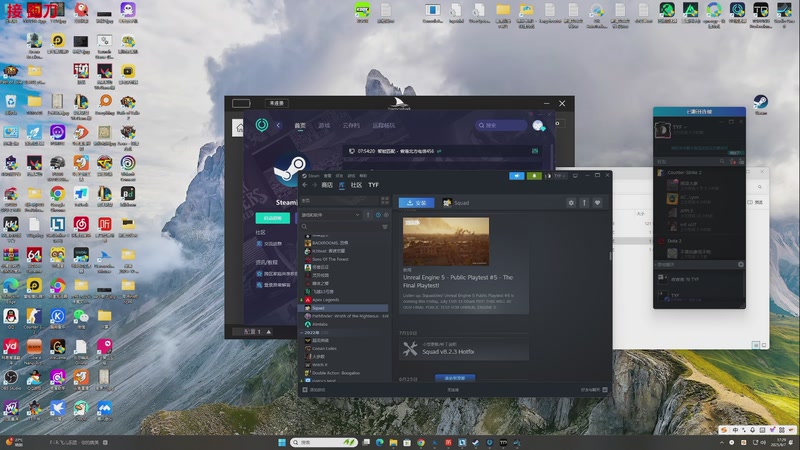Open the Community tab in Steam
This screenshot has height=450, width=800.
[x=356, y=185]
